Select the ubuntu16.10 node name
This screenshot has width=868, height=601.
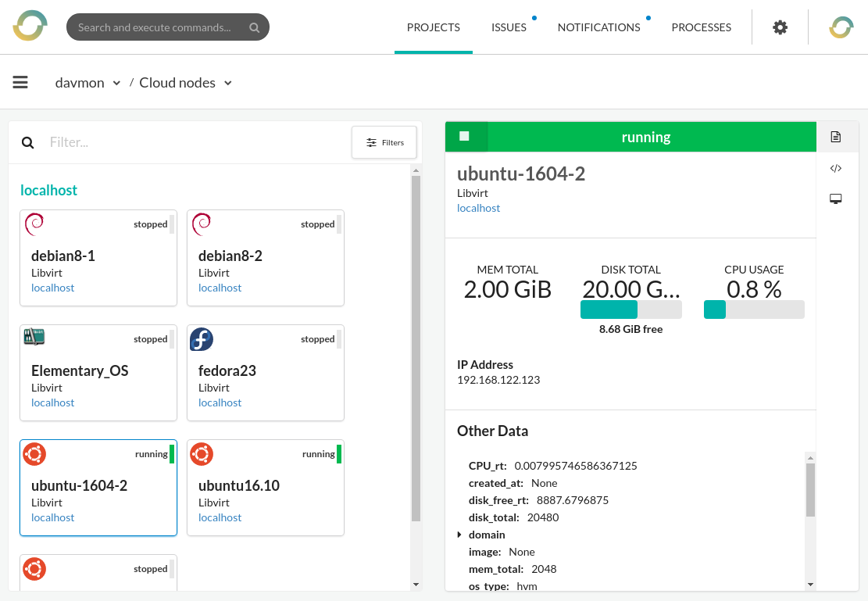(238, 485)
